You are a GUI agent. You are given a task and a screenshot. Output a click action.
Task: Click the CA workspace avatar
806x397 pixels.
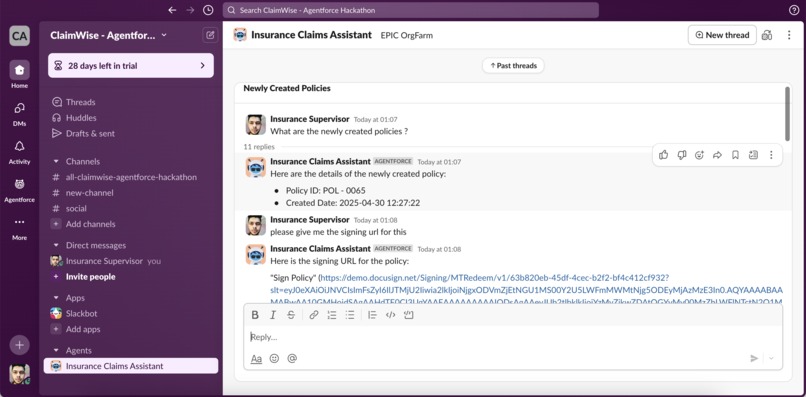click(20, 36)
